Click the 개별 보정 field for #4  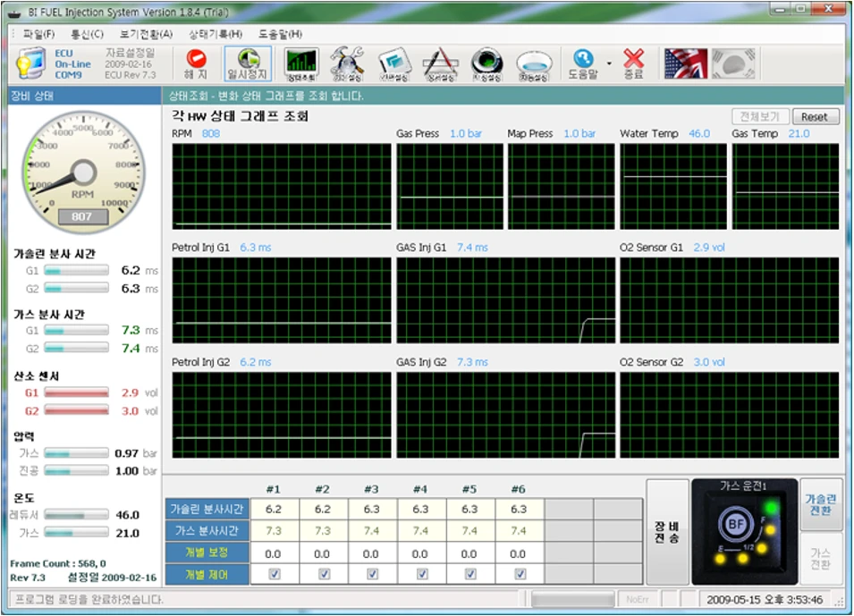pyautogui.click(x=421, y=553)
